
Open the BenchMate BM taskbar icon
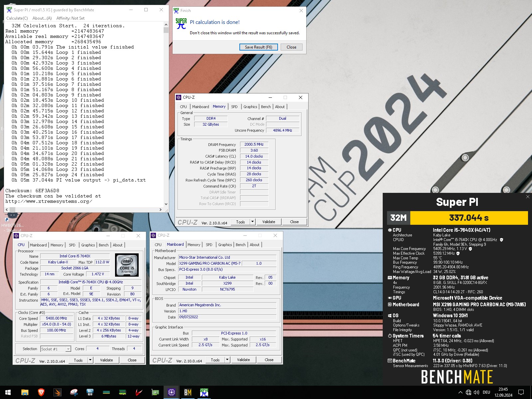[x=188, y=392]
